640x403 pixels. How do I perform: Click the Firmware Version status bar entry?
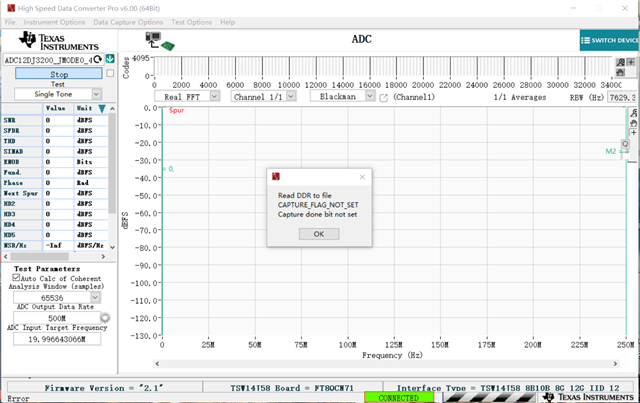coord(104,388)
